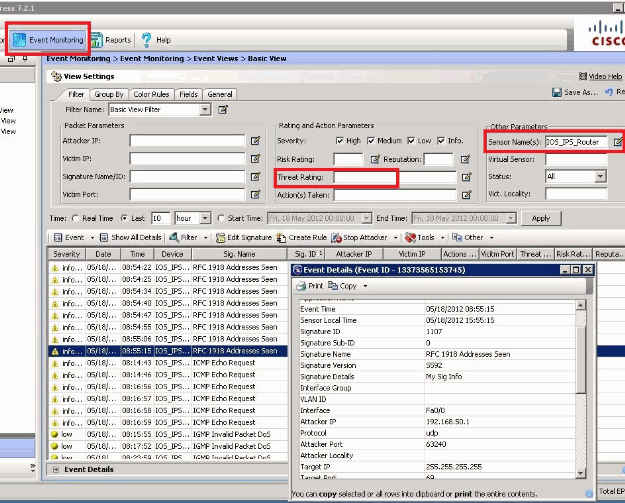Click the Last hours number field

(161, 218)
